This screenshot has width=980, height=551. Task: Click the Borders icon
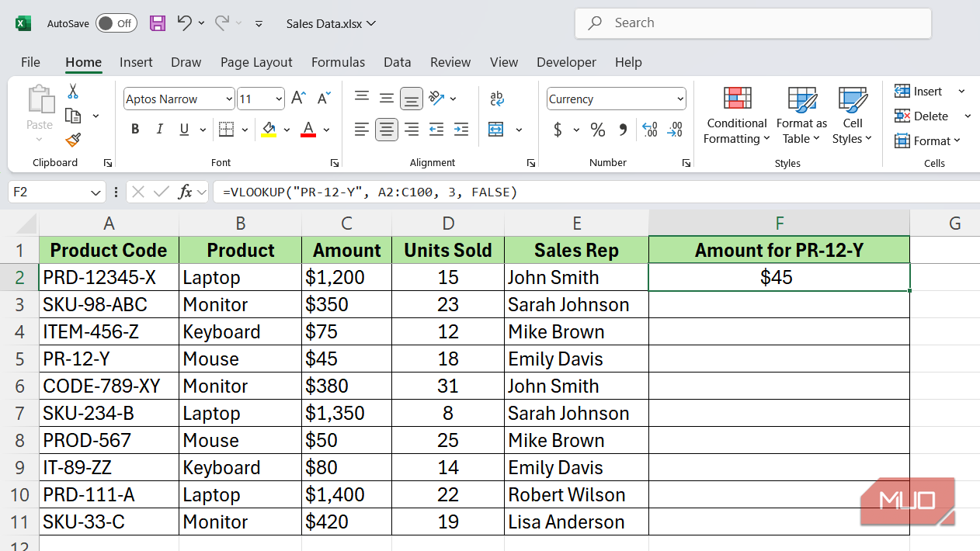226,130
